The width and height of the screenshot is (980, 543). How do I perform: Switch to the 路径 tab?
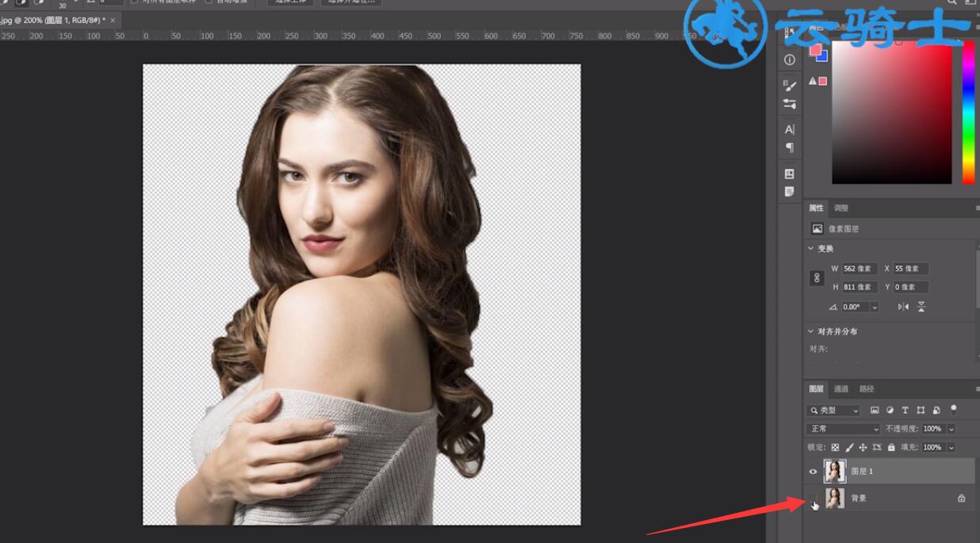(x=867, y=389)
